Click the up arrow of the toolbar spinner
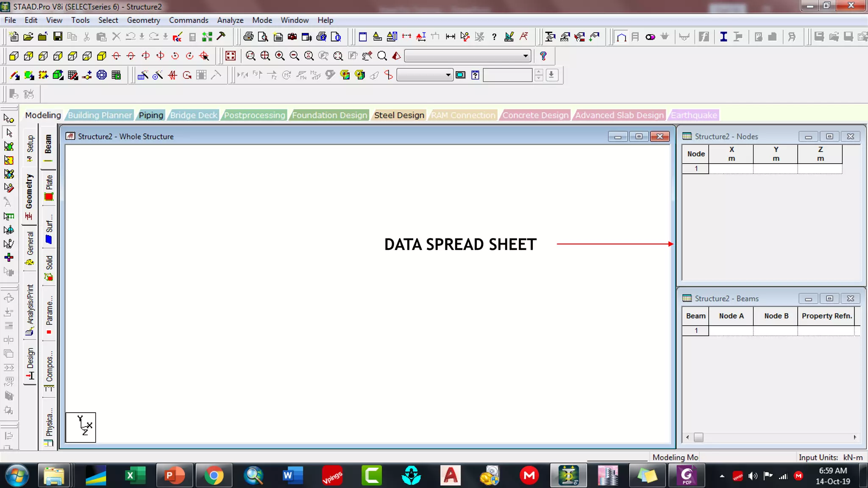The height and width of the screenshot is (488, 868). (x=538, y=72)
